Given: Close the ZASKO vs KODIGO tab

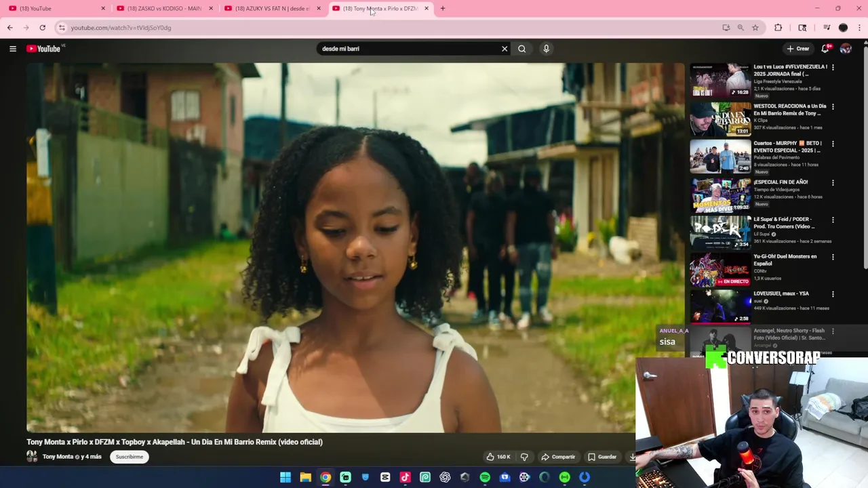Looking at the screenshot, I should coord(211,8).
